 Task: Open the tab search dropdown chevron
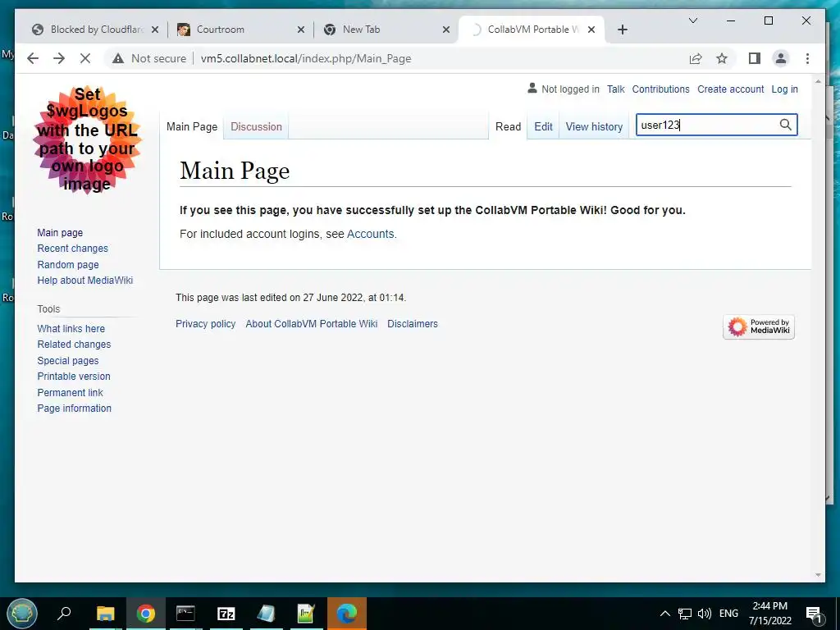tap(692, 21)
